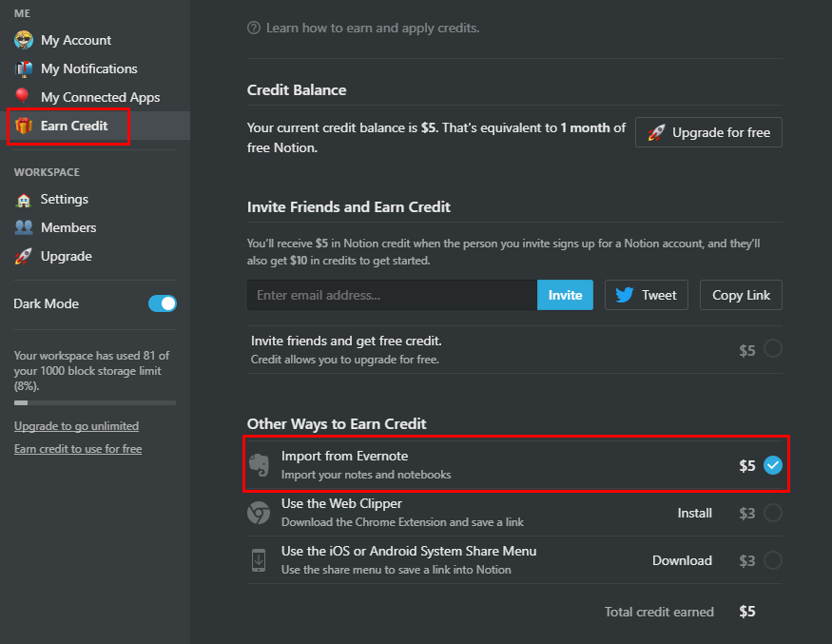The height and width of the screenshot is (644, 832).
Task: Turn off the Dark Mode switch
Action: [162, 303]
